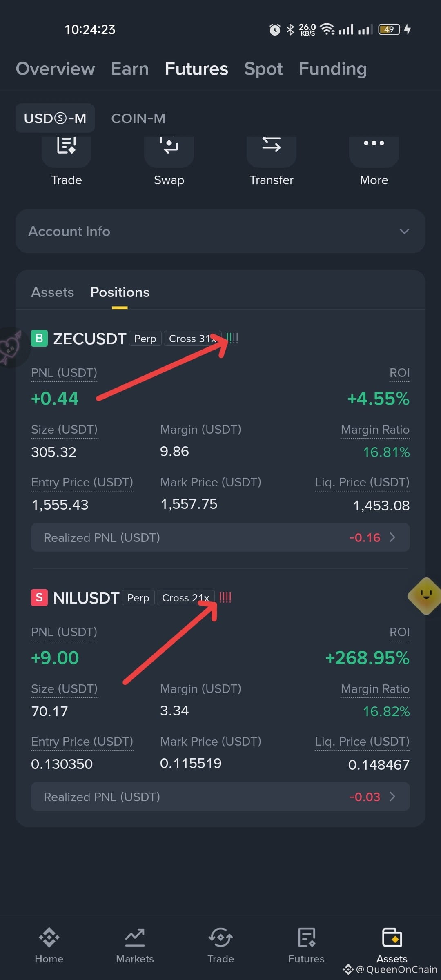Tap NILUSDT Cross 21x leverage label
The height and width of the screenshot is (980, 441).
tap(186, 598)
